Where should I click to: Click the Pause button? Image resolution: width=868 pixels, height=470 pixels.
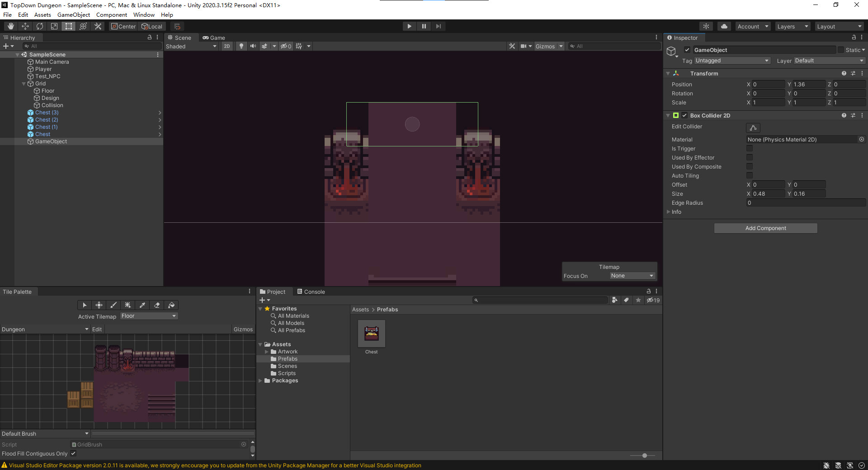[x=424, y=26]
